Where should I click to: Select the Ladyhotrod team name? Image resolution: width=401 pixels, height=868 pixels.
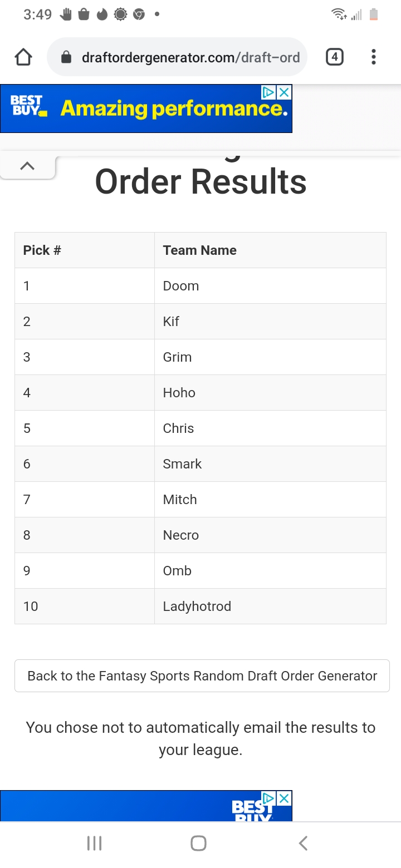pos(197,606)
